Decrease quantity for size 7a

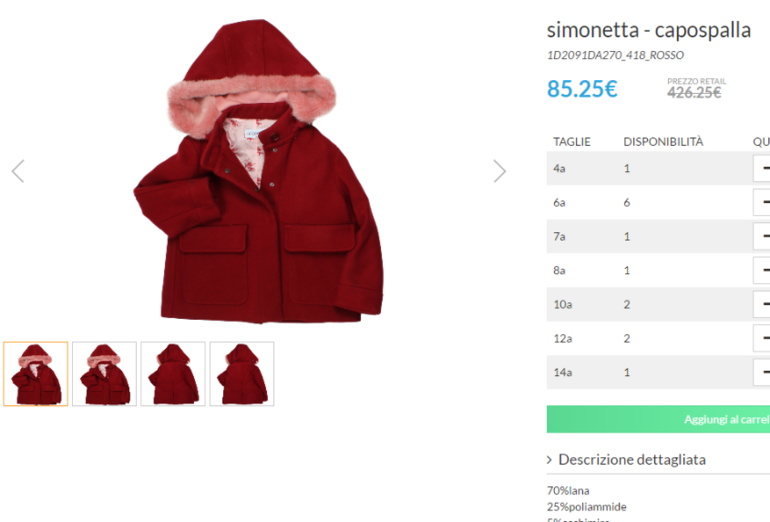pyautogui.click(x=763, y=236)
